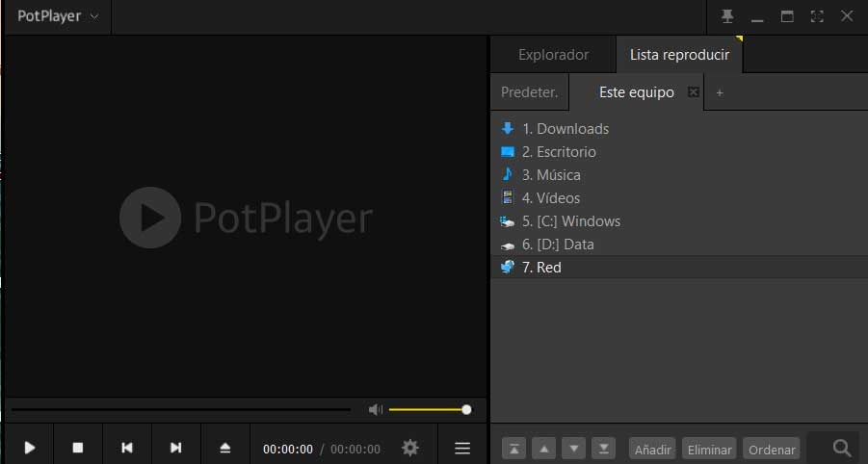Select the Música entry

[678, 175]
